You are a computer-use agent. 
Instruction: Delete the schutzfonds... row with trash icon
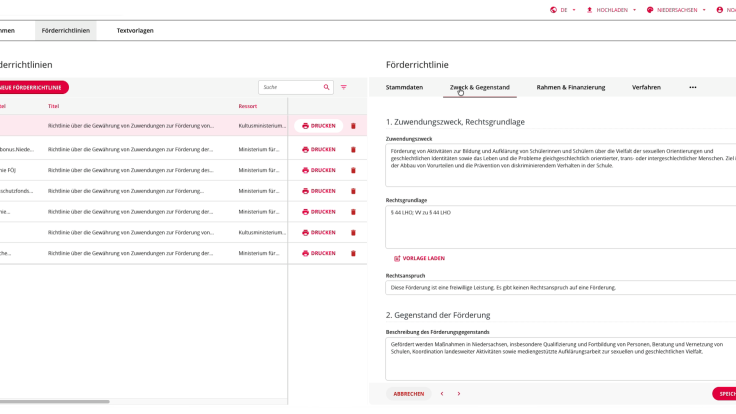tap(353, 191)
